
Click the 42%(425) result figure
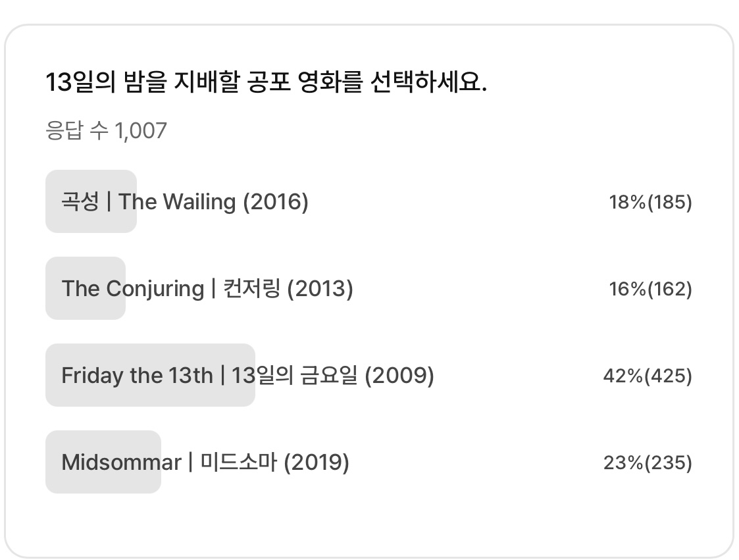point(648,376)
